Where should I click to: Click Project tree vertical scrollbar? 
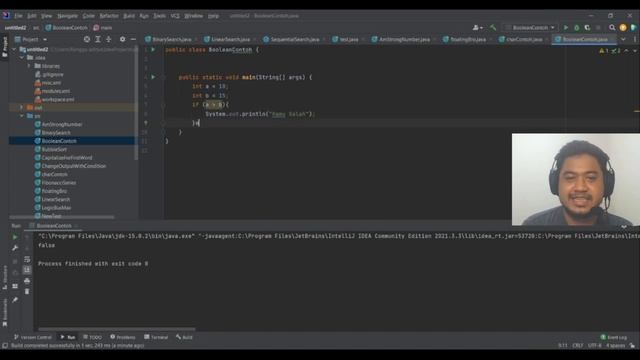136,104
